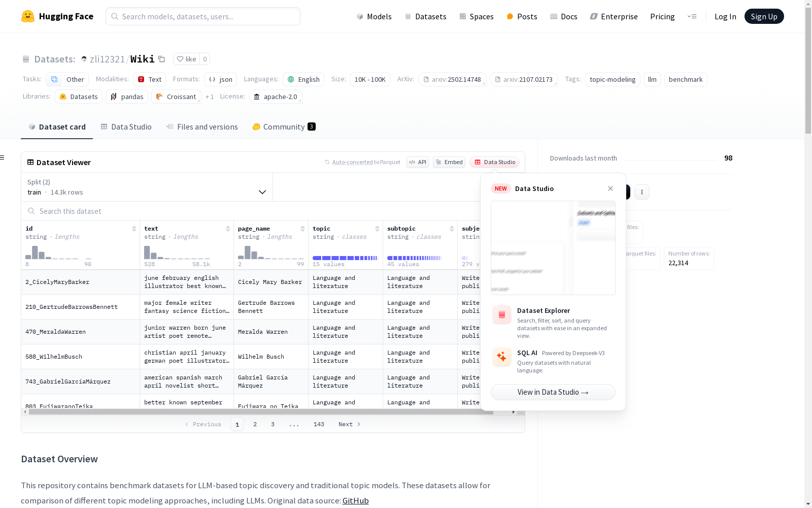Switch to the Dataset card tab
This screenshot has width=812, height=508.
57,127
